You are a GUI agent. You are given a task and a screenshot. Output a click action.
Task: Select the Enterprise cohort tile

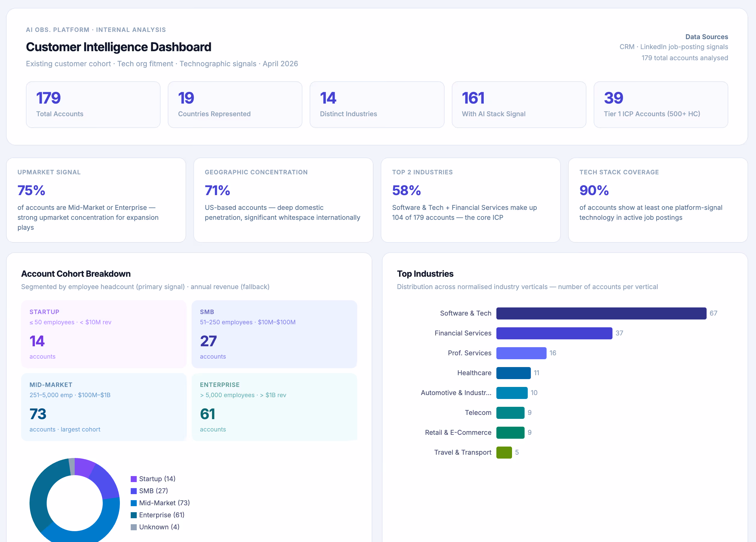point(274,407)
